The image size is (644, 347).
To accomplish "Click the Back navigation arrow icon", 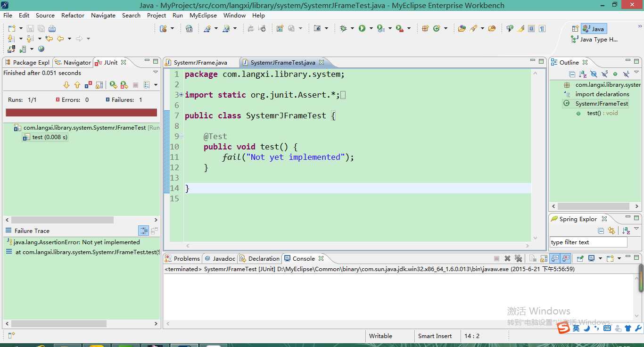I will (x=60, y=39).
